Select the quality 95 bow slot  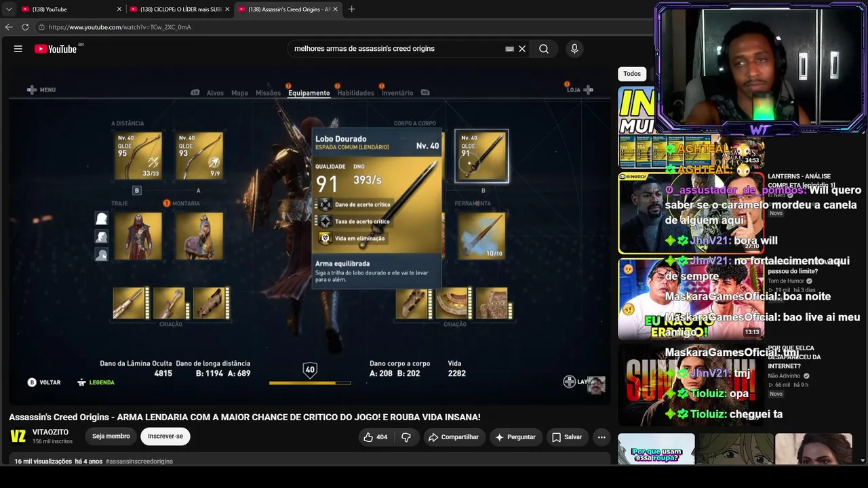[138, 156]
